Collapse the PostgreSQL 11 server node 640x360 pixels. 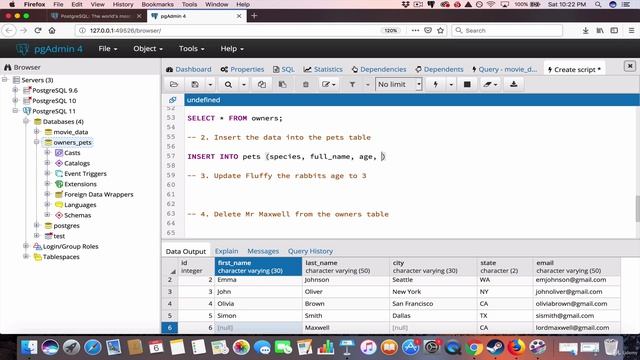pos(16,111)
